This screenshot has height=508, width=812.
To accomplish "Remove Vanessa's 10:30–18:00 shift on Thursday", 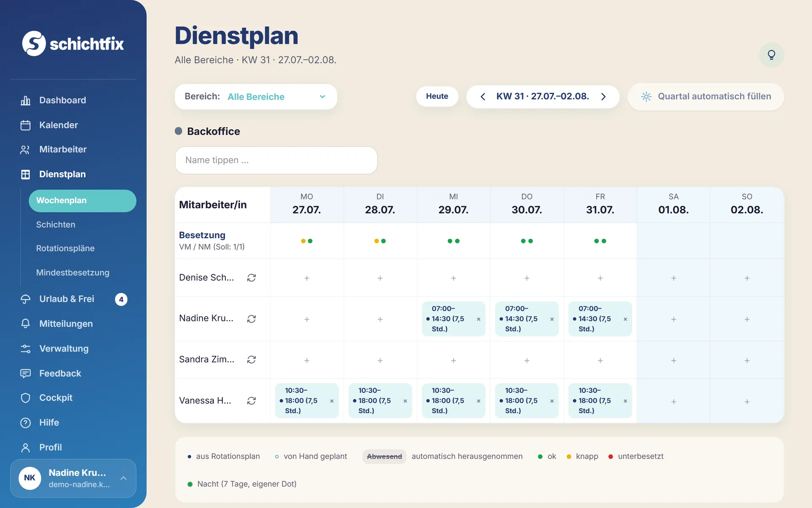I will [552, 401].
